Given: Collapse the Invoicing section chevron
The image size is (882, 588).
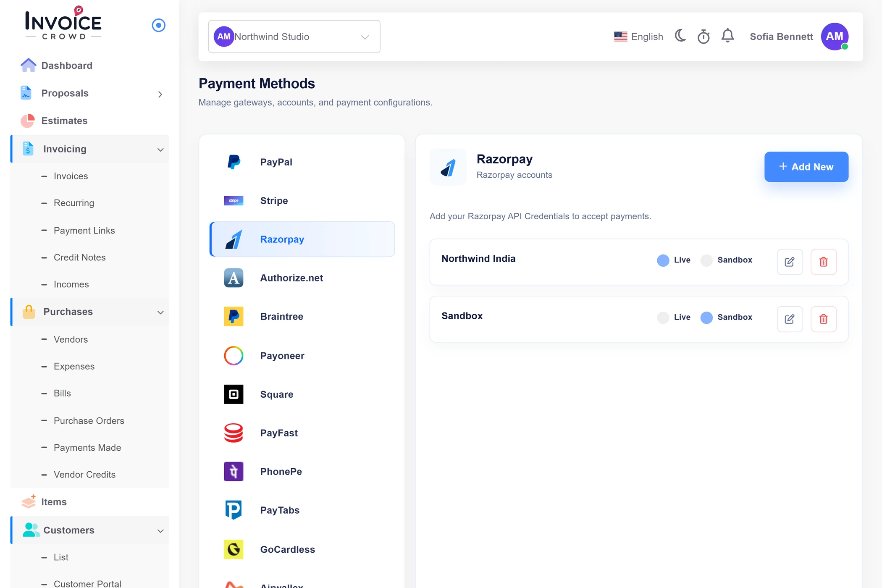Looking at the screenshot, I should (x=160, y=150).
